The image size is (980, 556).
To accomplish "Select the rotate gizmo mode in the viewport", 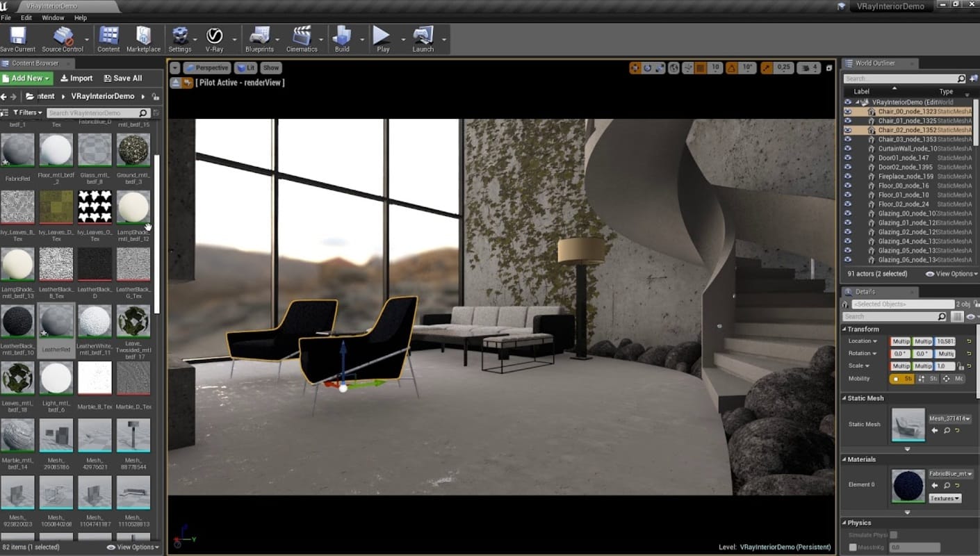I will [x=648, y=68].
